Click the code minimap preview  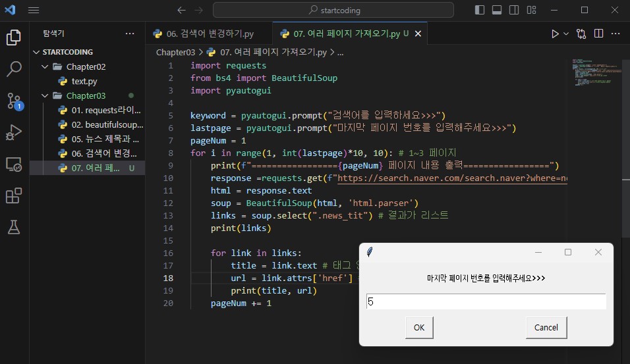coord(596,72)
